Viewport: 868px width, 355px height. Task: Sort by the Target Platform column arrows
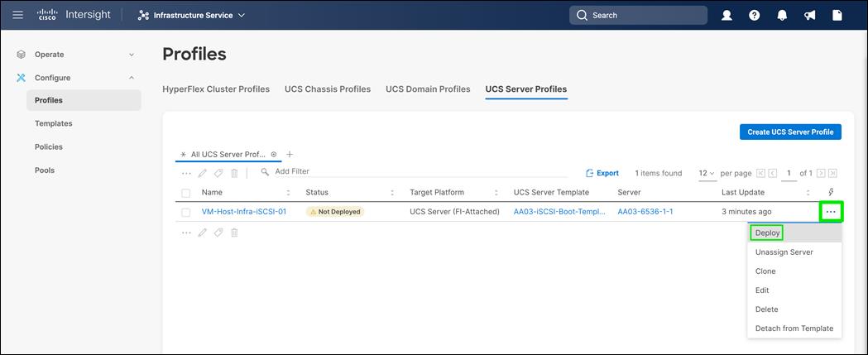496,193
